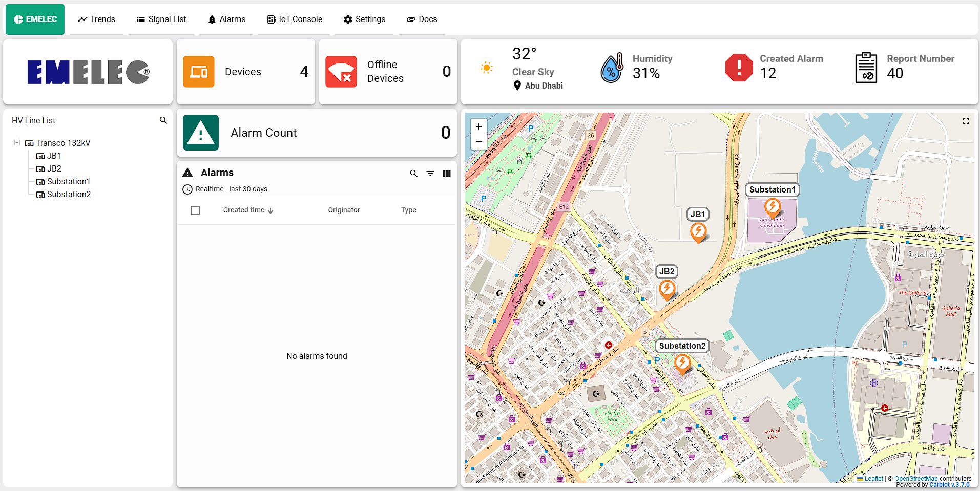The height and width of the screenshot is (491, 980).
Task: Zoom out on the map
Action: tap(478, 142)
